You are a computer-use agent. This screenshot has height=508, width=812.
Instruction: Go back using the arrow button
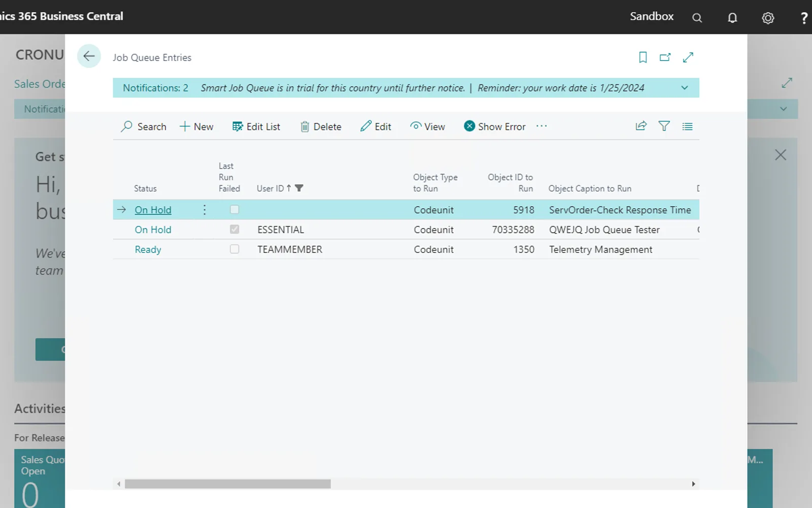[89, 56]
